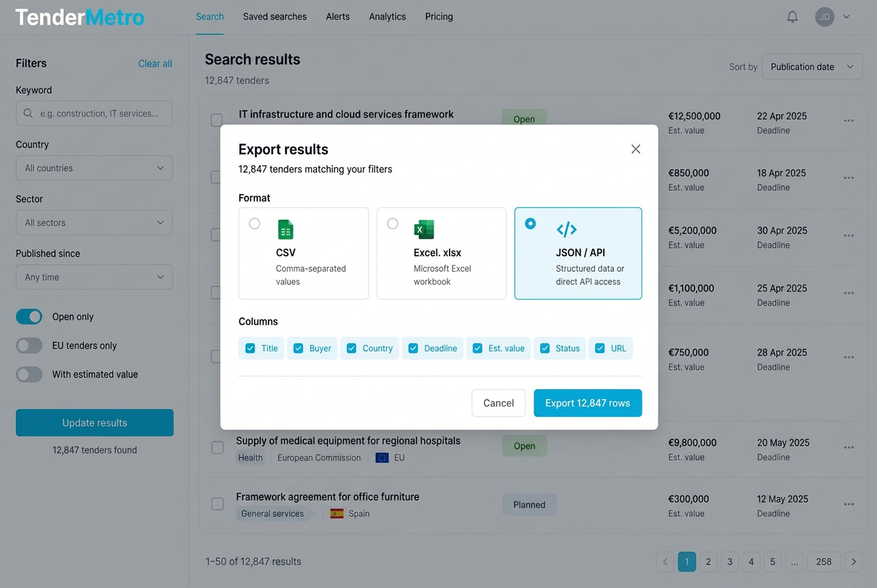Expand the user menu chevron

846,17
